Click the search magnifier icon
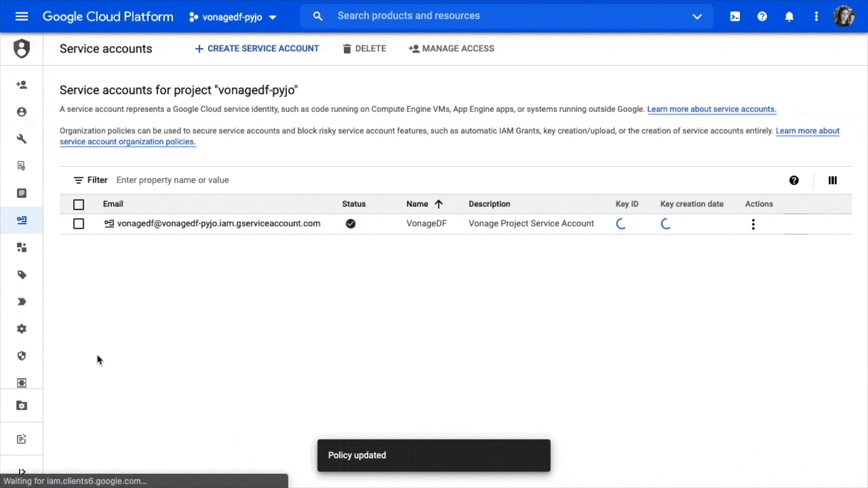 pos(318,16)
